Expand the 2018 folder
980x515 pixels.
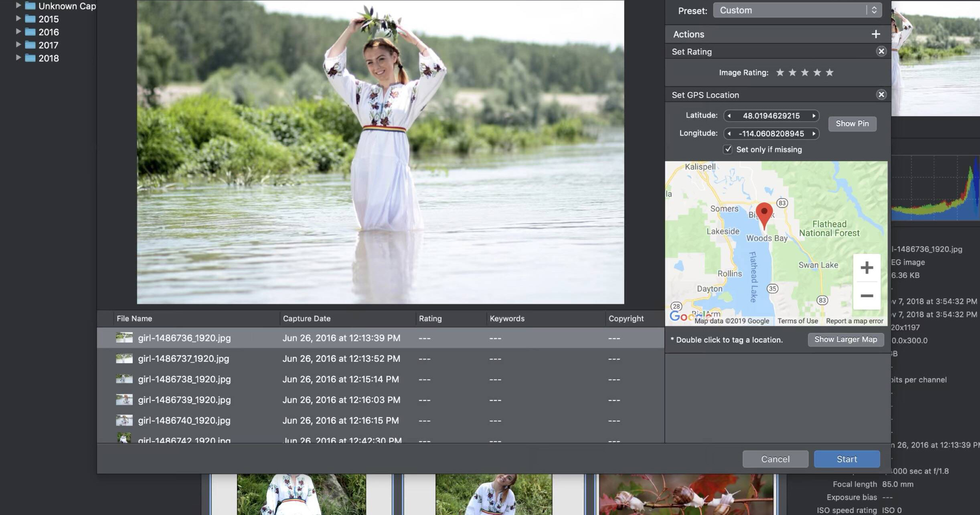pos(18,58)
